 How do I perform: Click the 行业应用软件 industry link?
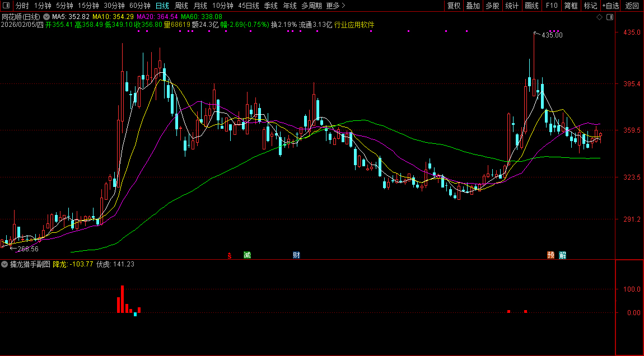(x=354, y=25)
